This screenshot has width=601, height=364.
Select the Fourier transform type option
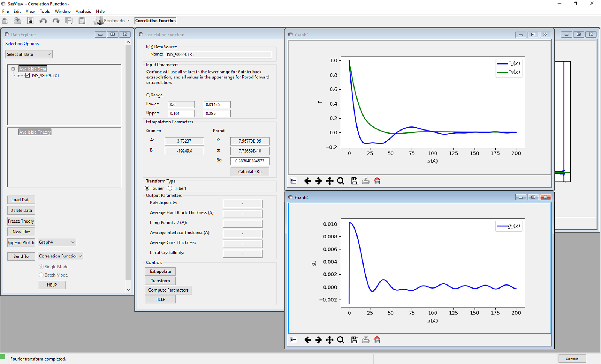coord(147,188)
